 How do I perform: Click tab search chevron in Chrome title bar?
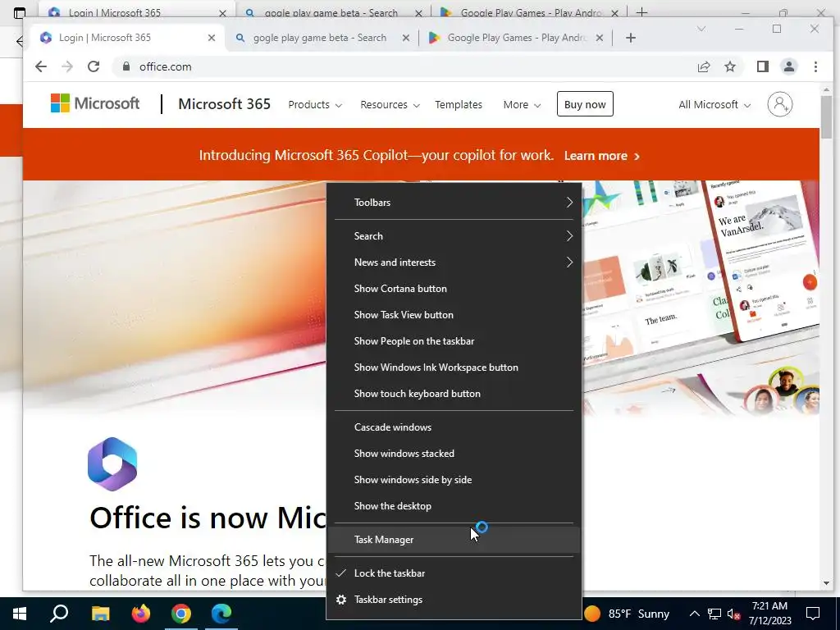click(701, 29)
